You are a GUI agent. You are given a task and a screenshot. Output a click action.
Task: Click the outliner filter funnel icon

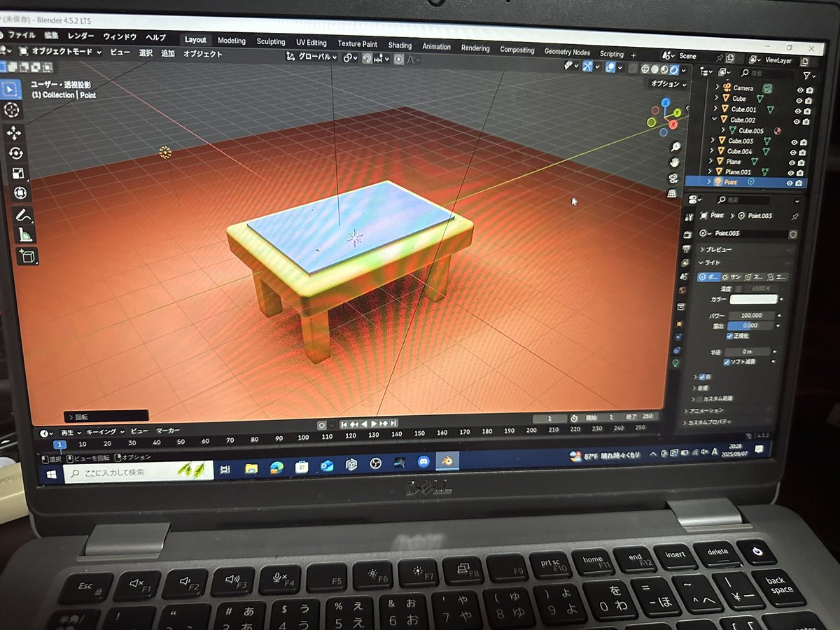pyautogui.click(x=806, y=76)
